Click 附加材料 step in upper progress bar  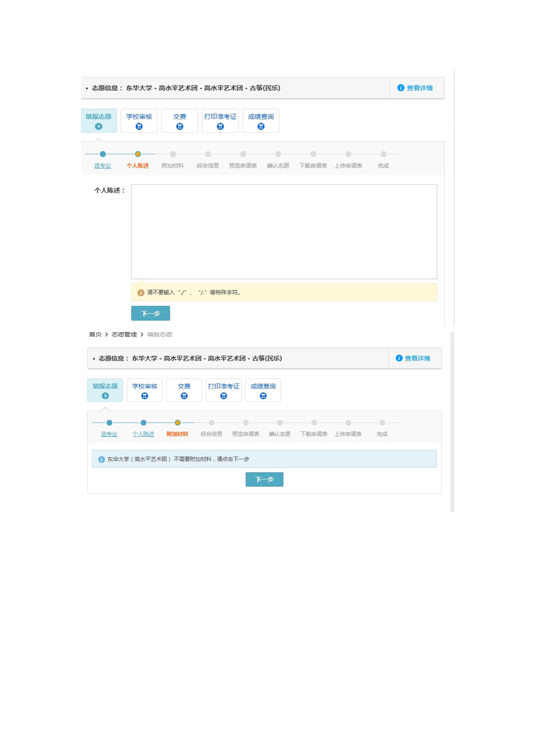pos(173,166)
